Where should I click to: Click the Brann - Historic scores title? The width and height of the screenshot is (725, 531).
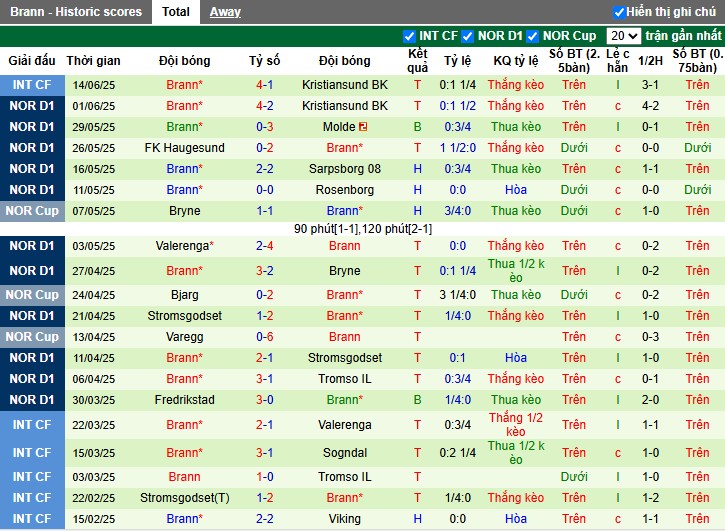coord(76,12)
